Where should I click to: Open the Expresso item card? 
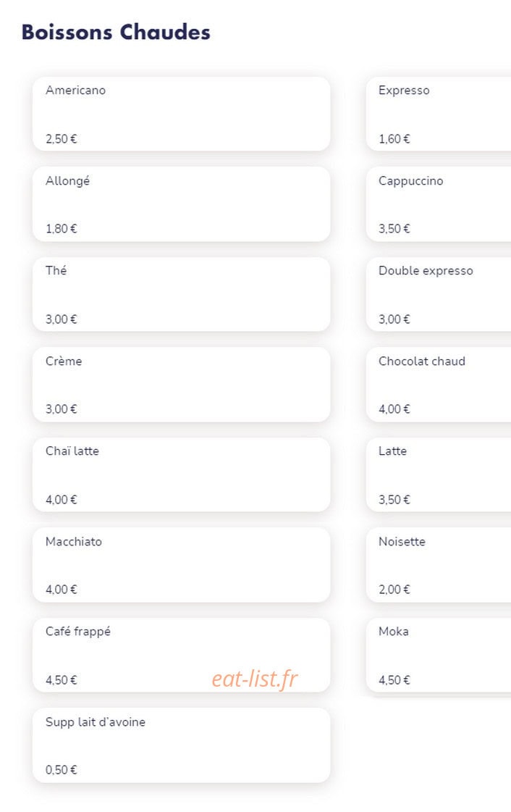(439, 114)
